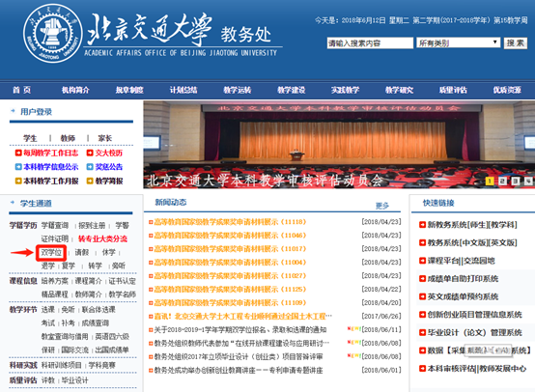Screen dimensions: 535x392
Task: Click red icon next to 交大校历
Action: 90,153
